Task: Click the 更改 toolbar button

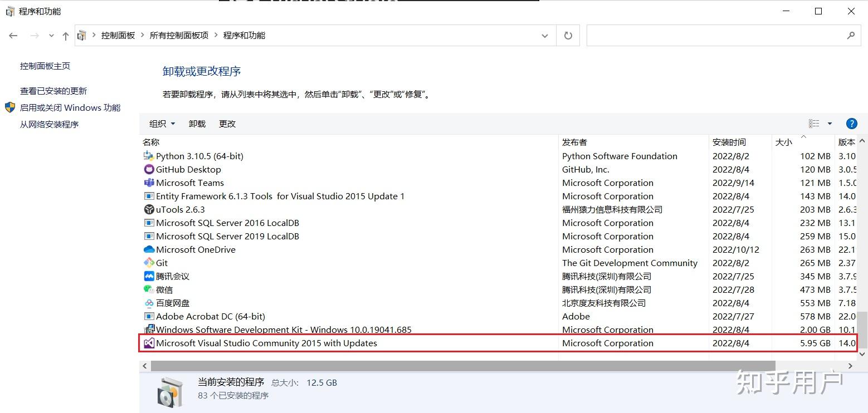Action: (227, 124)
